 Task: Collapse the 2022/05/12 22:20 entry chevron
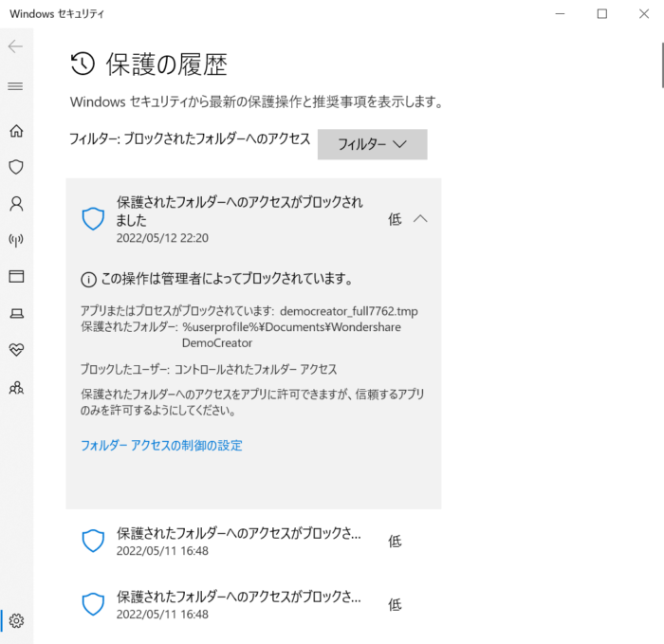[420, 218]
